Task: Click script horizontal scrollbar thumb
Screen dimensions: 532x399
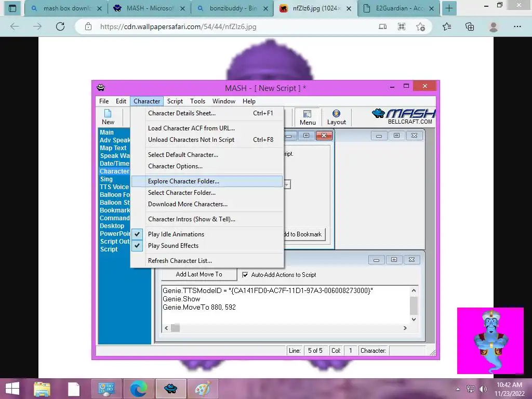Action: pos(175,328)
